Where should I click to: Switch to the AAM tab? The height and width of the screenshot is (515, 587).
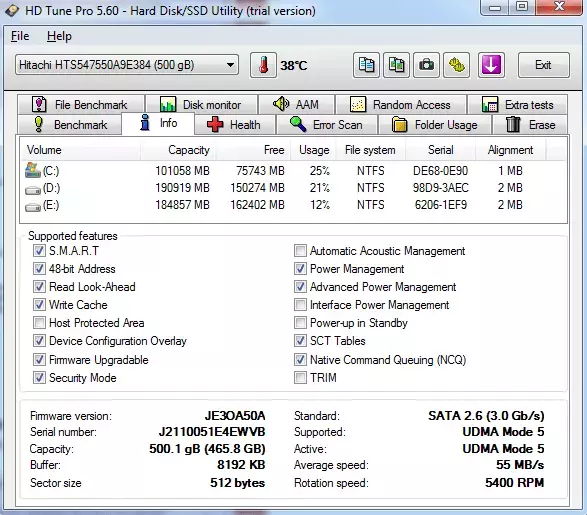point(296,104)
